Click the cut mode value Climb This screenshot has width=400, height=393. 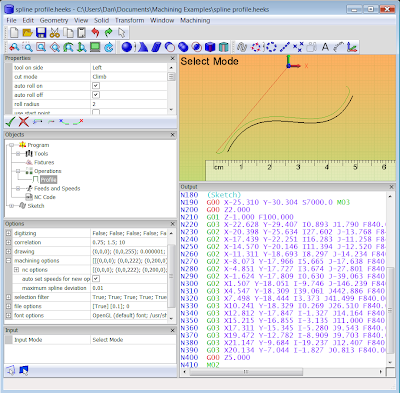pyautogui.click(x=129, y=77)
